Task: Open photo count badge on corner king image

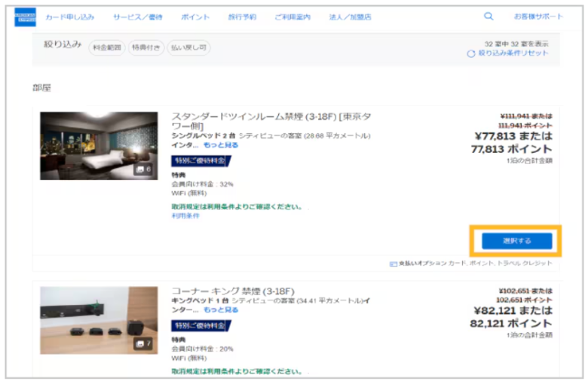Action: coord(143,343)
